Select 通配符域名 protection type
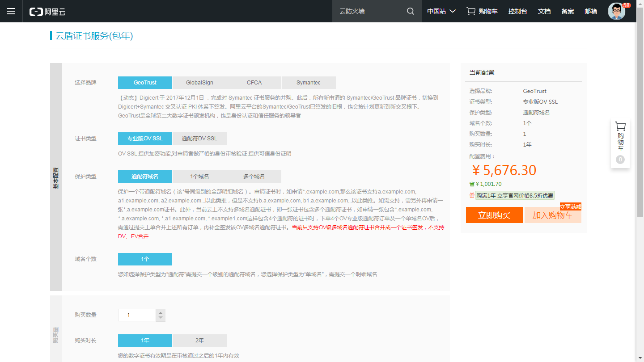 click(x=145, y=177)
